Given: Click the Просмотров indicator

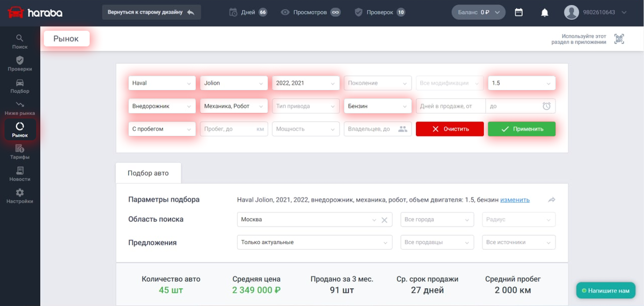Looking at the screenshot, I should [x=311, y=12].
